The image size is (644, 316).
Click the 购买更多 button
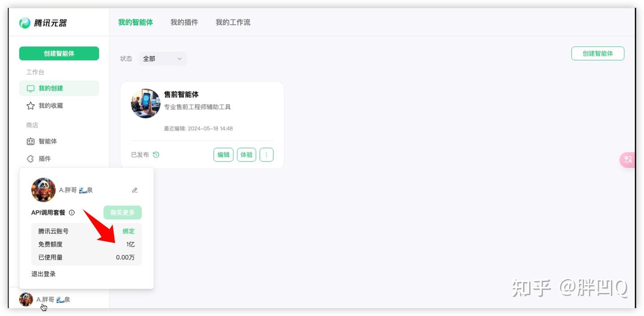[123, 213]
